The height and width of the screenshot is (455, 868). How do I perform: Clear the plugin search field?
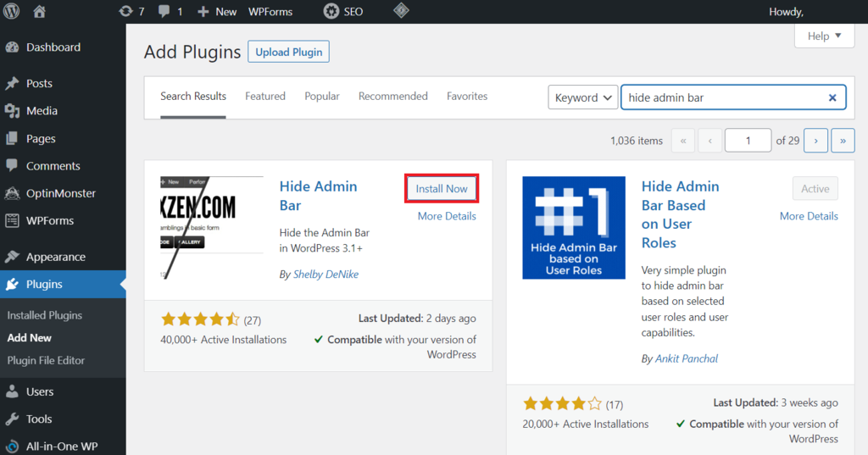[832, 97]
